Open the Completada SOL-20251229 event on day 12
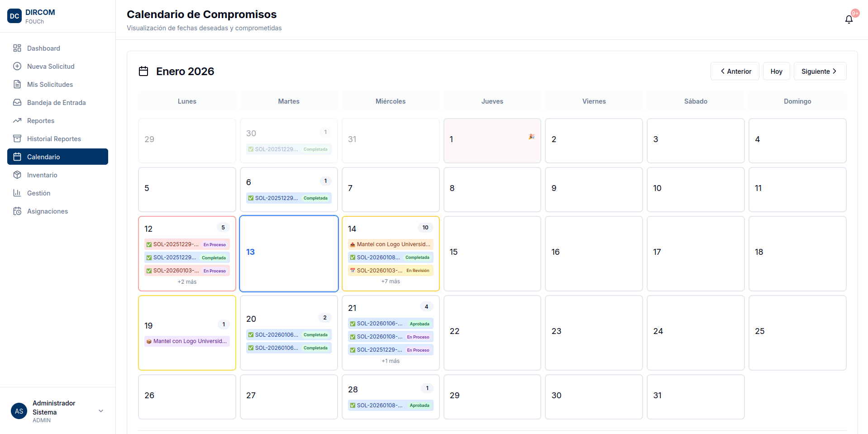The width and height of the screenshot is (868, 434). [x=187, y=258]
